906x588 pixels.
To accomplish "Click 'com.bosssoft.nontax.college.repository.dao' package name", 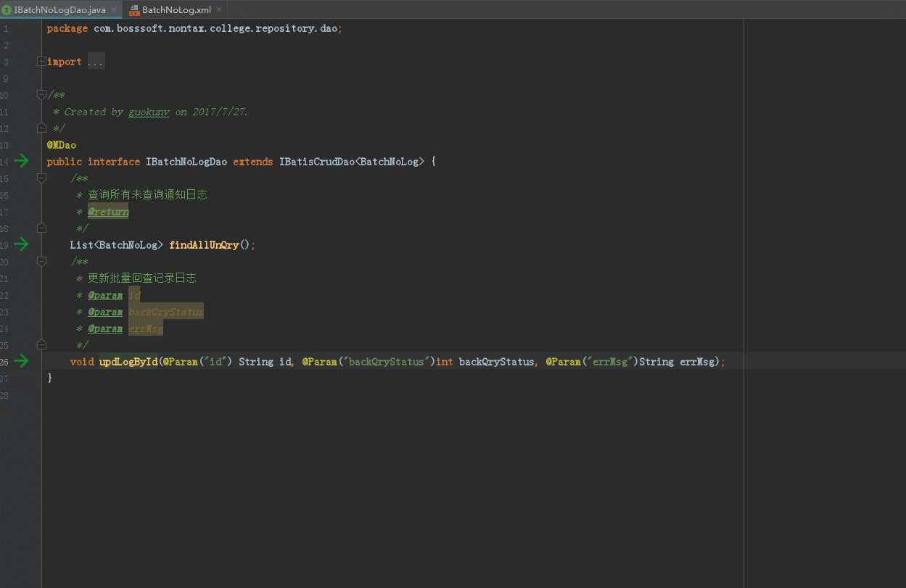I will (215, 28).
